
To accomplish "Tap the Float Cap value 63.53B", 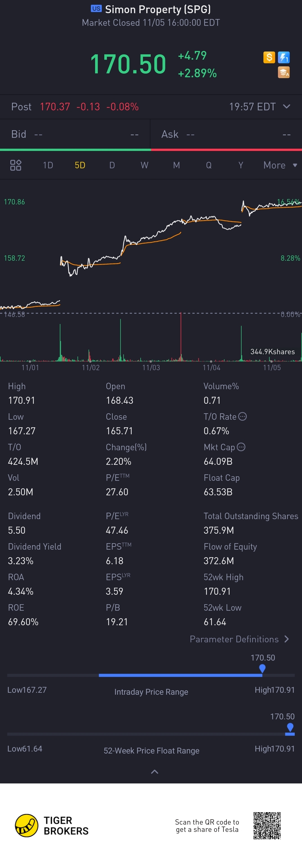I will pos(218,492).
